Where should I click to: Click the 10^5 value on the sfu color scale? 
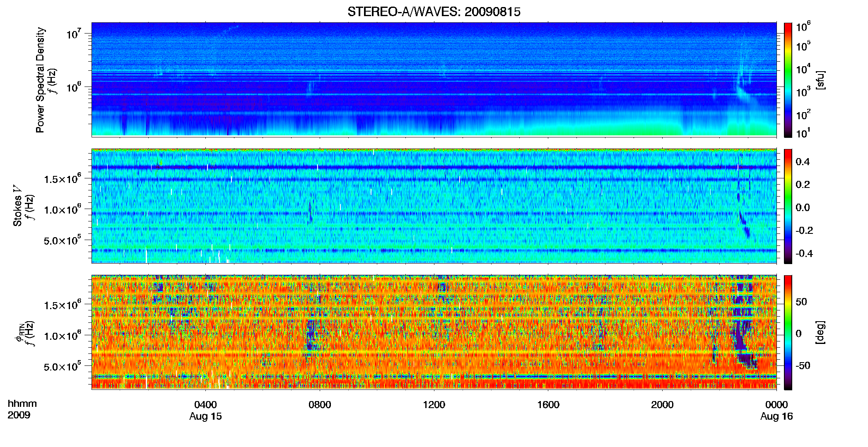[x=803, y=46]
